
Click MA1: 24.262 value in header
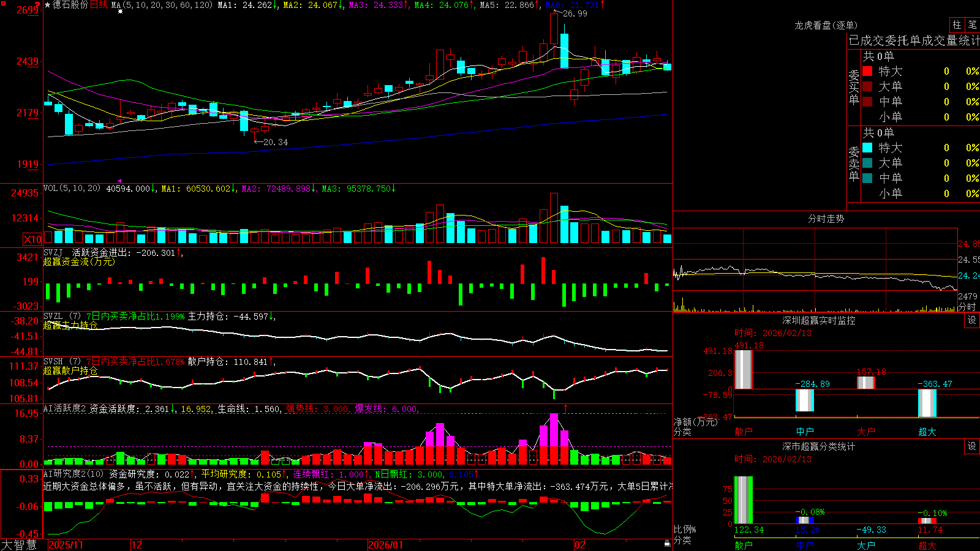(x=247, y=5)
